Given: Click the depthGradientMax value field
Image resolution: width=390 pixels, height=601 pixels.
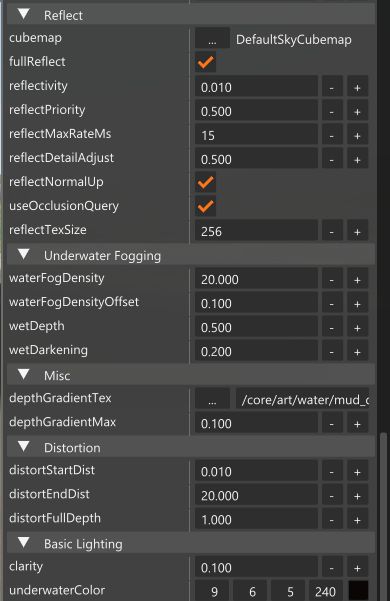Looking at the screenshot, I should pos(256,423).
